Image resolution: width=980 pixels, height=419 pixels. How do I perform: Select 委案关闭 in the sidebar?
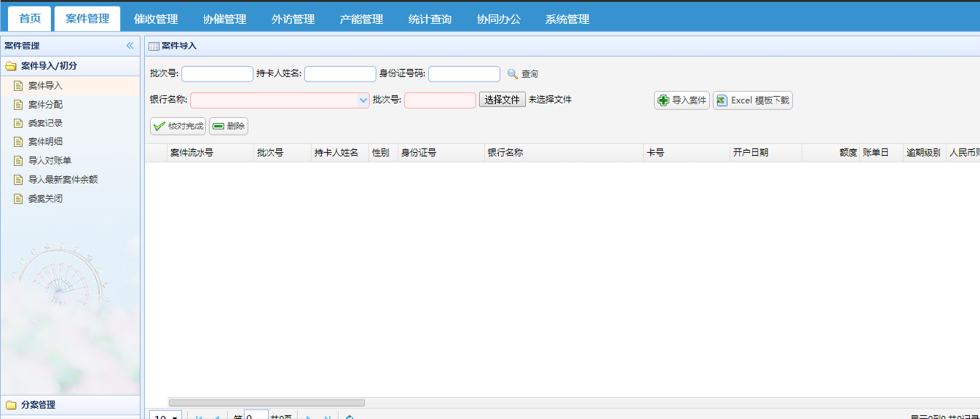44,199
